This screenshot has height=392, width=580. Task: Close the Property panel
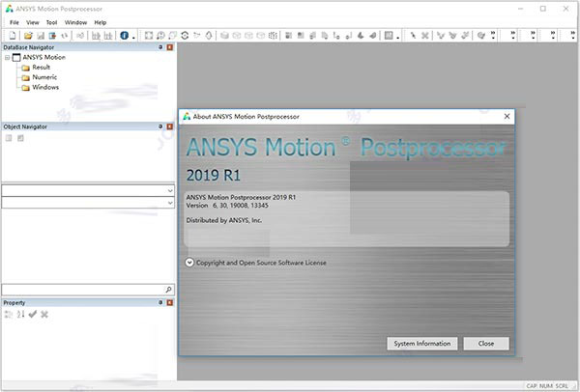pos(170,302)
